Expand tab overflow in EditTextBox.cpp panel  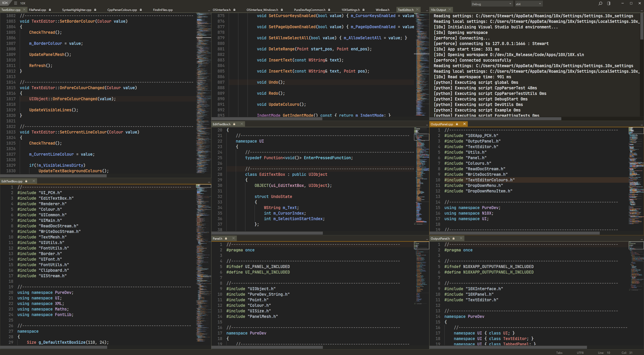tap(209, 182)
